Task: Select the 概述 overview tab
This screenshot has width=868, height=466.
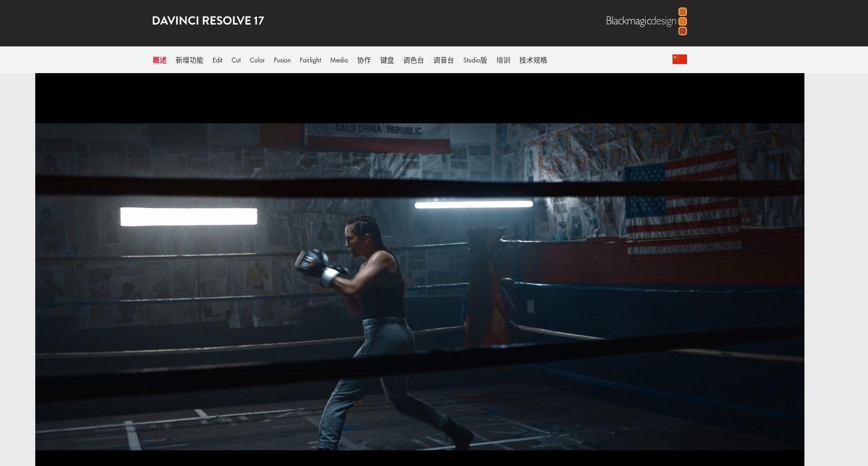Action: (159, 60)
